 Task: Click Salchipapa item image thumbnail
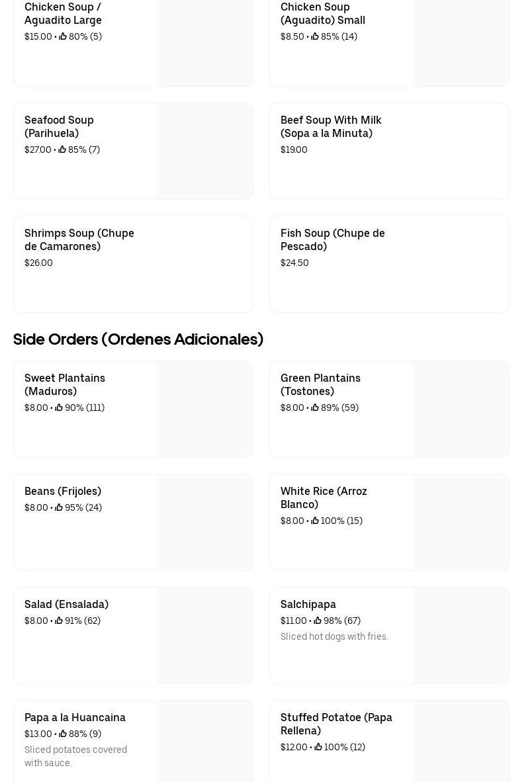pyautogui.click(x=461, y=635)
